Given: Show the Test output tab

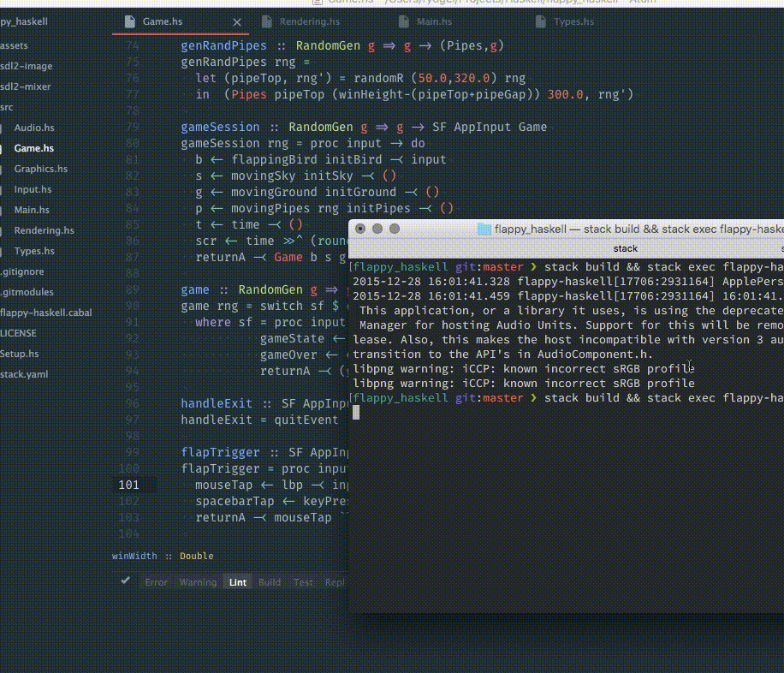Looking at the screenshot, I should point(303,582).
